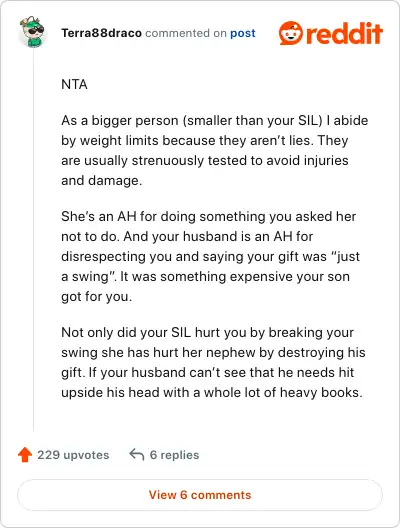This screenshot has width=400, height=528.
Task: Click the paragraph starting "Not only did your SIL"
Action: [213, 362]
